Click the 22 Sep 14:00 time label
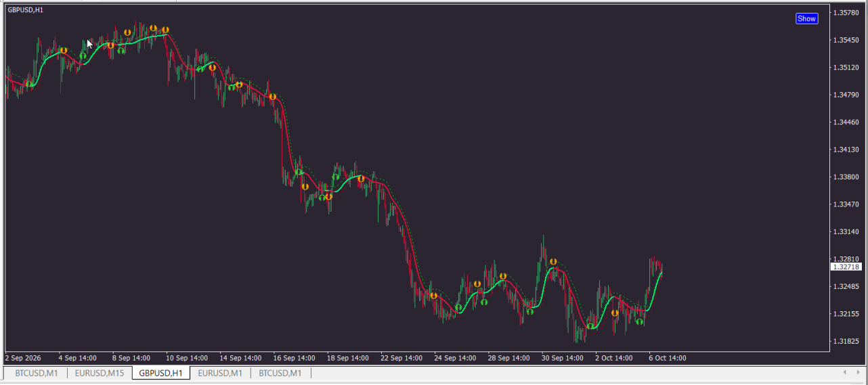Screen dimensions: 868x385 [x=402, y=358]
